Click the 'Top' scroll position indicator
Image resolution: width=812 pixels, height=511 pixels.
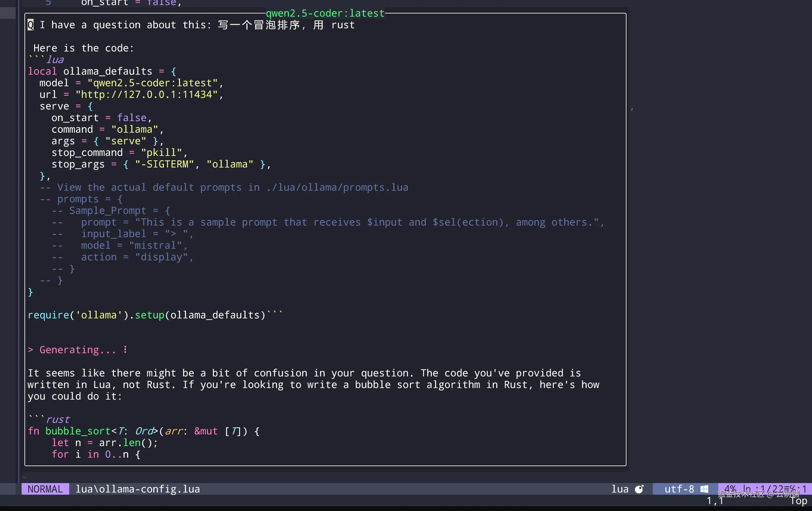tap(799, 501)
